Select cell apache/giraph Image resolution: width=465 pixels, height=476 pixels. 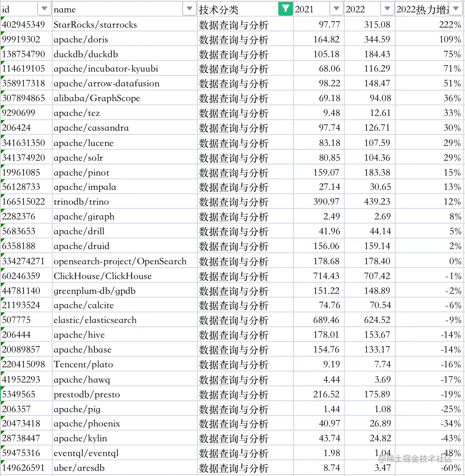tap(124, 216)
